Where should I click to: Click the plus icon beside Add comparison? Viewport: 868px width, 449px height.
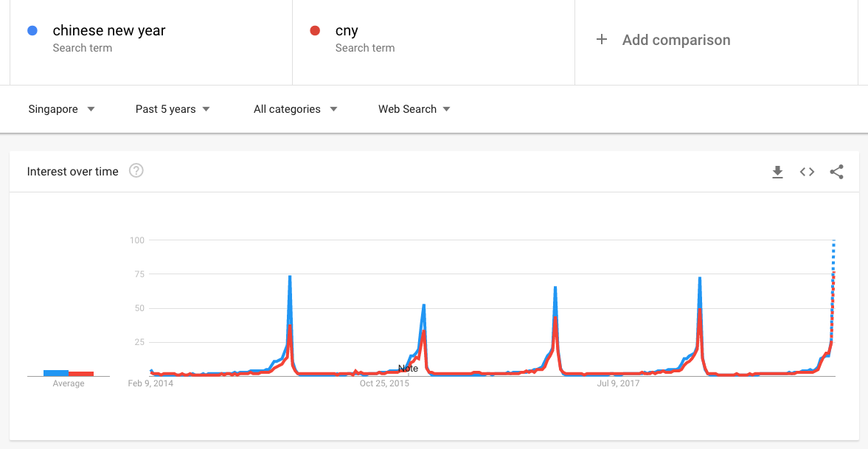pos(602,40)
